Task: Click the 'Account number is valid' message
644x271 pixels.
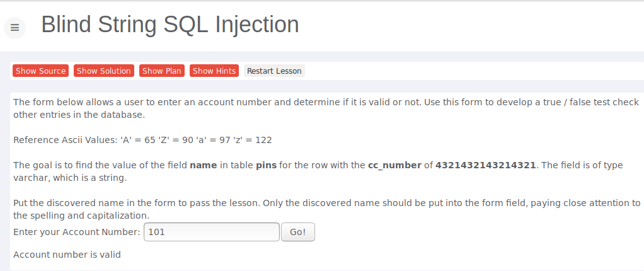Action: pyautogui.click(x=67, y=255)
